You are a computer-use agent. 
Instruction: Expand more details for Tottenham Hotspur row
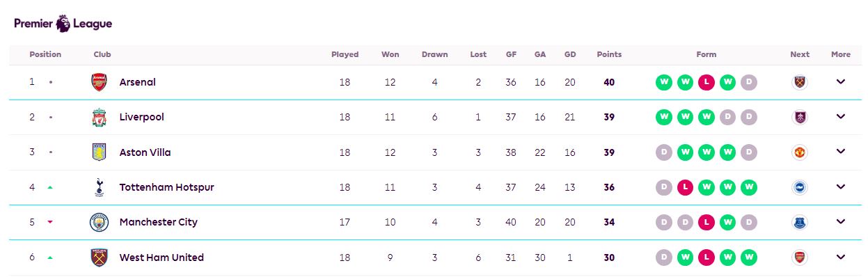[840, 187]
